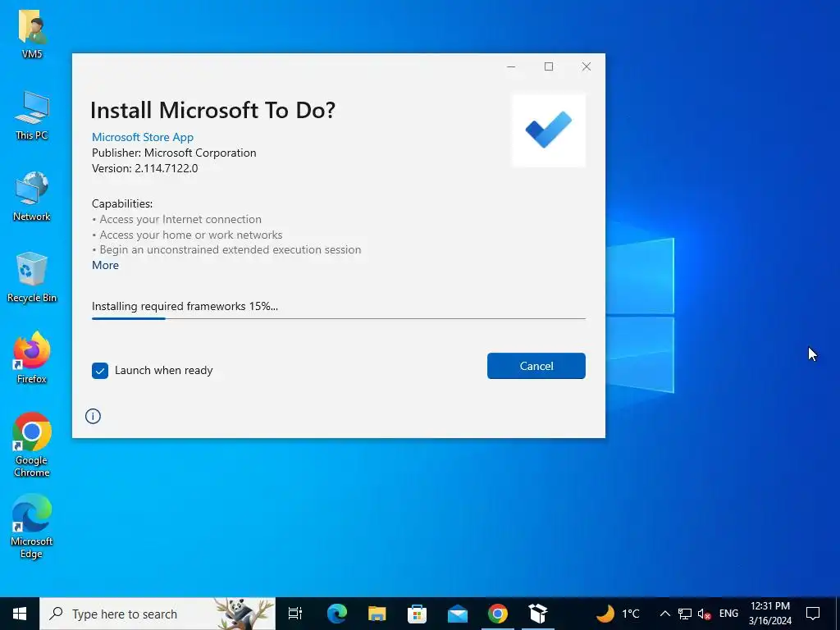The height and width of the screenshot is (630, 840).
Task: Select the Google Chrome desktop shortcut
Action: coord(32,445)
